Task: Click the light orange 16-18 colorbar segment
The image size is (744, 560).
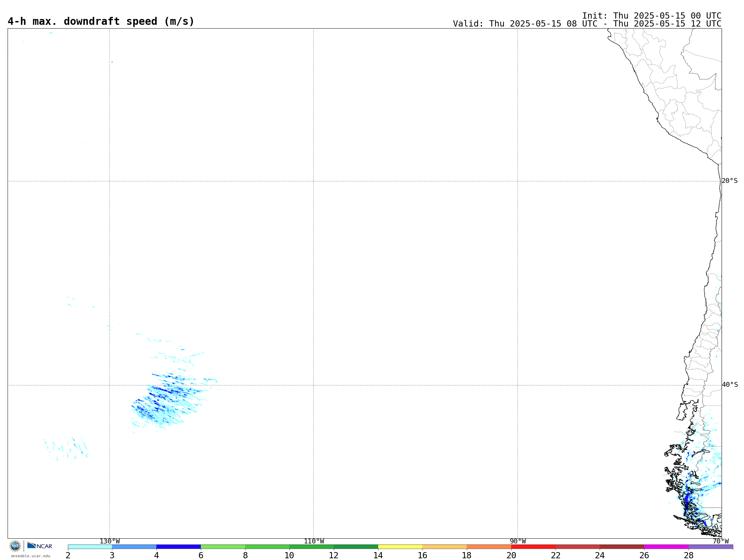Action: [444, 547]
